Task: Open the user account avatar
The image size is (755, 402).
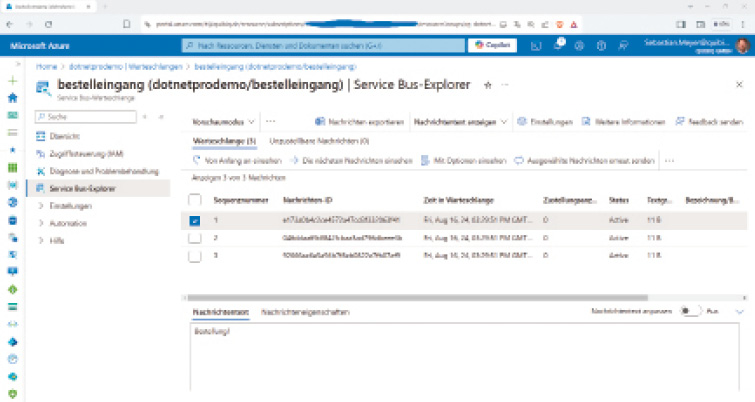Action: click(x=742, y=46)
